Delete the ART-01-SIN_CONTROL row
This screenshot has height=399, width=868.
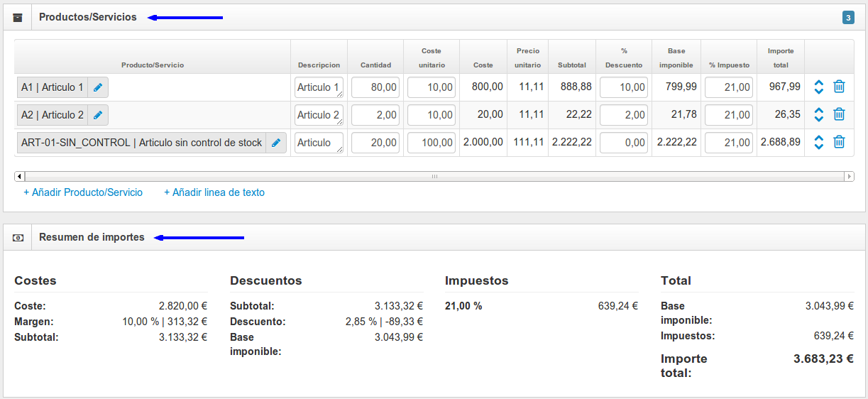pyautogui.click(x=839, y=142)
